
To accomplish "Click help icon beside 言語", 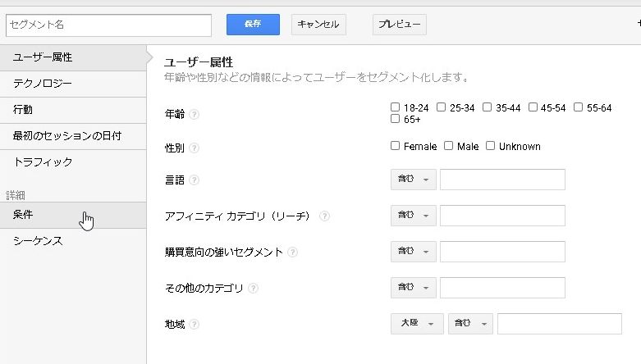I will (x=195, y=180).
